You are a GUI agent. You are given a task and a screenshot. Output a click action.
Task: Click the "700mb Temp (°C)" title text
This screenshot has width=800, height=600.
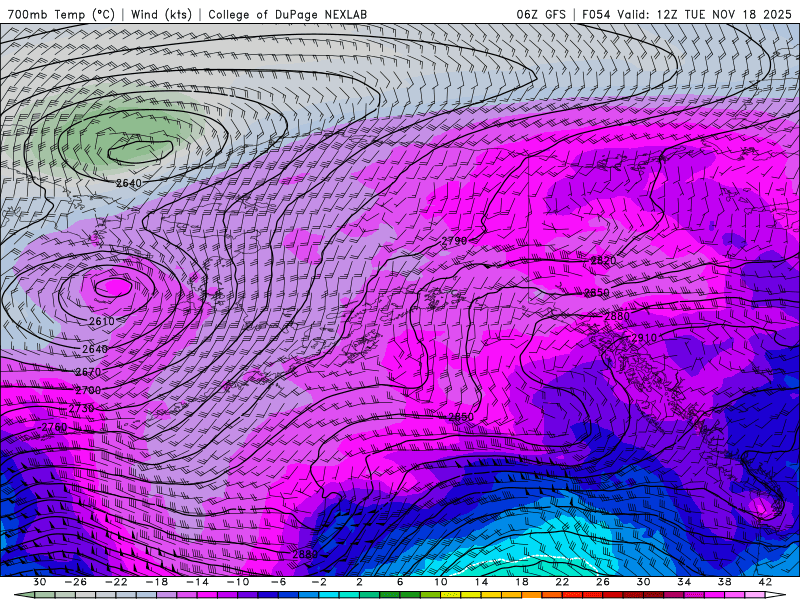(x=61, y=14)
